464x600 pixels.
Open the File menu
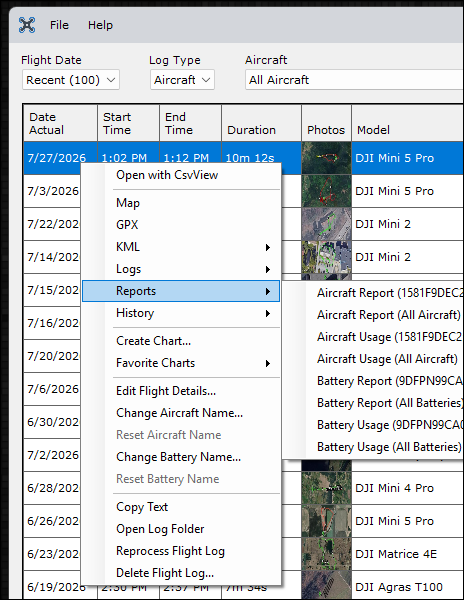(59, 25)
